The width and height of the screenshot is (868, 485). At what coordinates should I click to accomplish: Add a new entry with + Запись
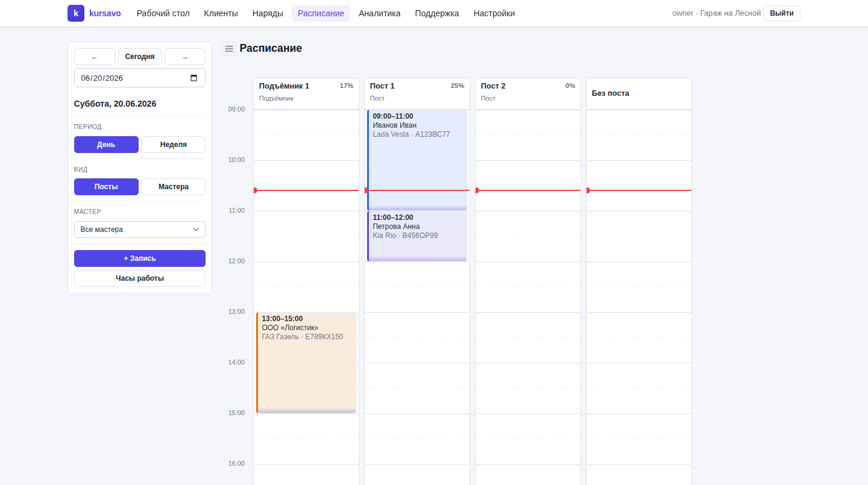pyautogui.click(x=140, y=258)
